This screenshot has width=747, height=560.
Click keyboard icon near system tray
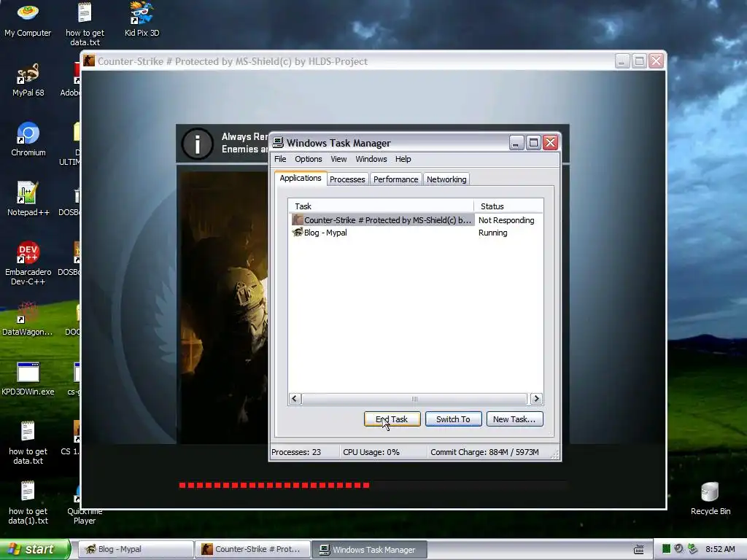(639, 550)
